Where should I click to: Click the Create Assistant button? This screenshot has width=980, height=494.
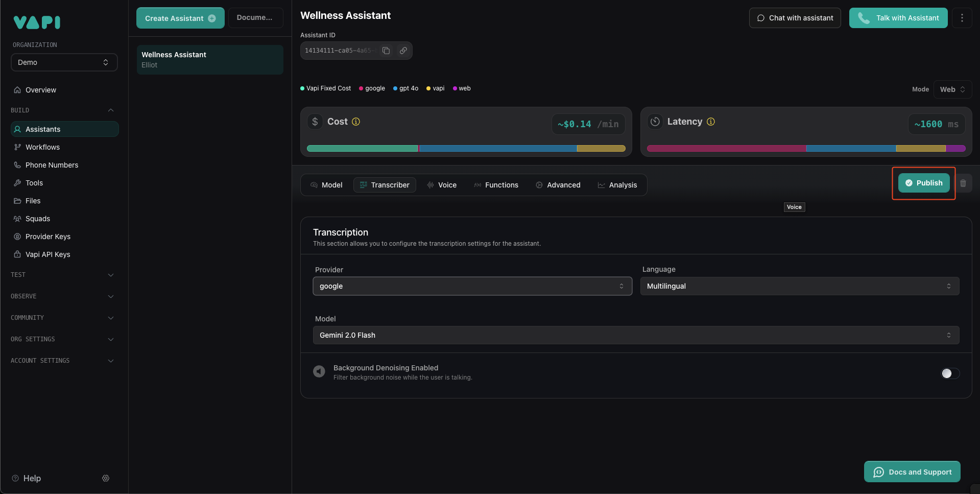coord(180,18)
